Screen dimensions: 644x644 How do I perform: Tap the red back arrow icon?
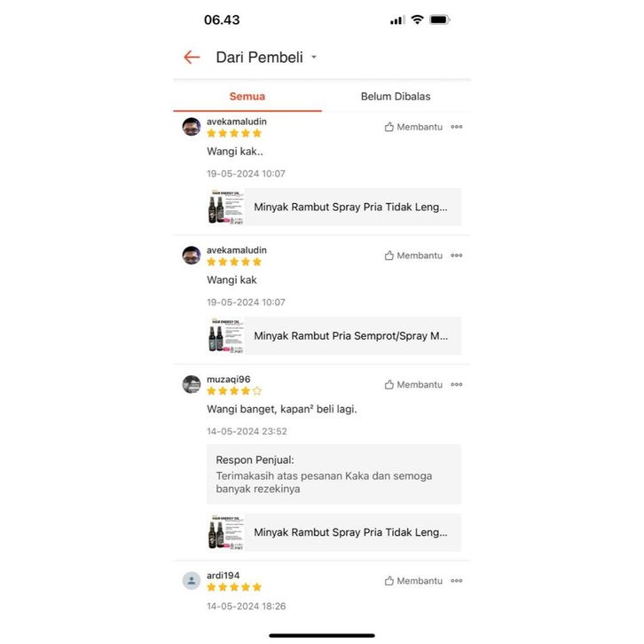(192, 57)
